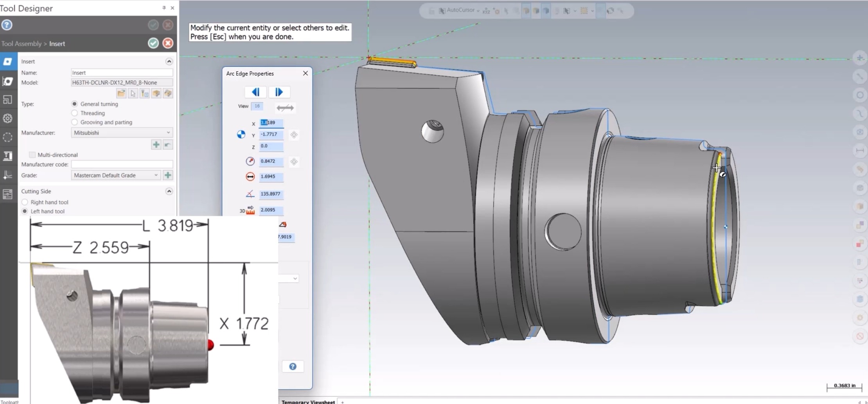Choose Grooving and parting type
The image size is (868, 404).
point(74,122)
